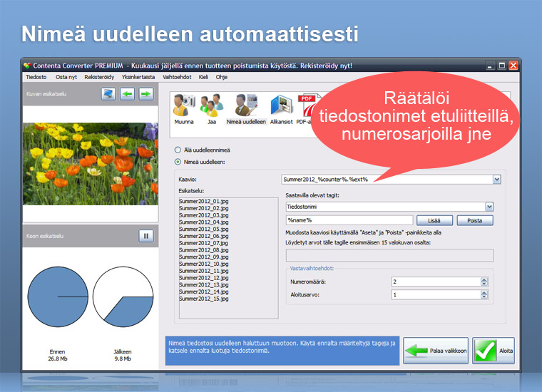This screenshot has height=392, width=542.
Task: Maximize the Contenta Converter window
Action: (502, 66)
